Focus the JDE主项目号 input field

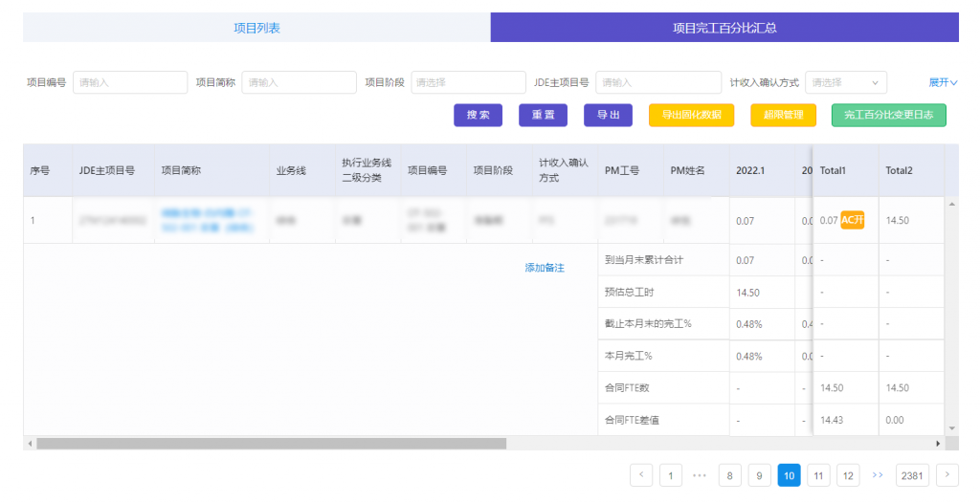tap(658, 82)
